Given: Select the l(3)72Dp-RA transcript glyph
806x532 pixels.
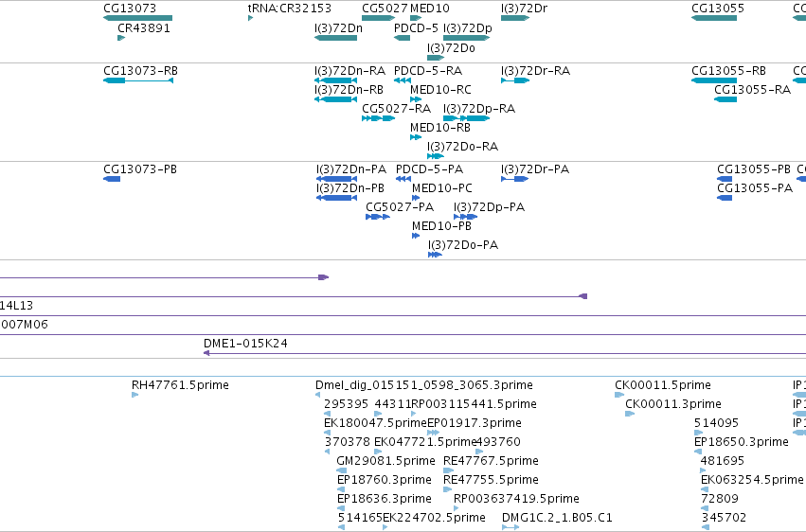Looking at the screenshot, I should click(467, 118).
